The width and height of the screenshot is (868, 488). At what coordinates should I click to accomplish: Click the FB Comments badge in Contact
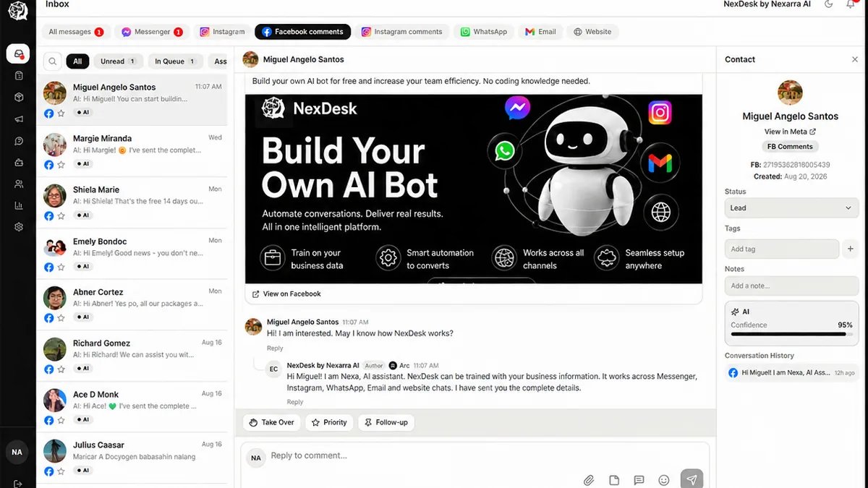790,146
